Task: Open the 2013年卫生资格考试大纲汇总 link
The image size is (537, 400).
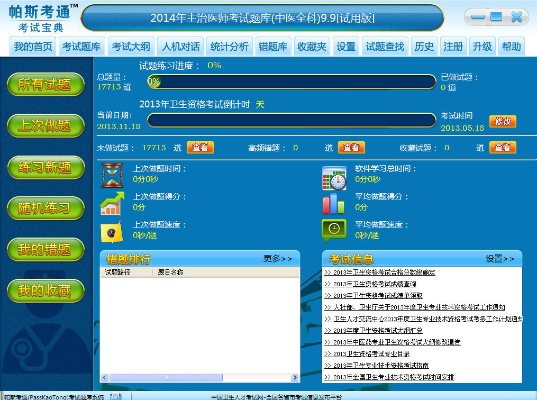Action: click(373, 330)
